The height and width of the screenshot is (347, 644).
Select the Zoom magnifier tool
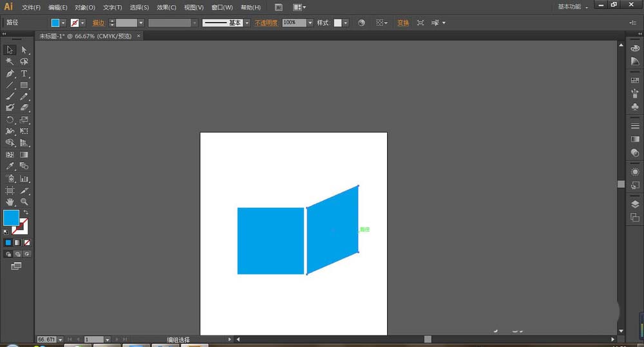coord(24,202)
